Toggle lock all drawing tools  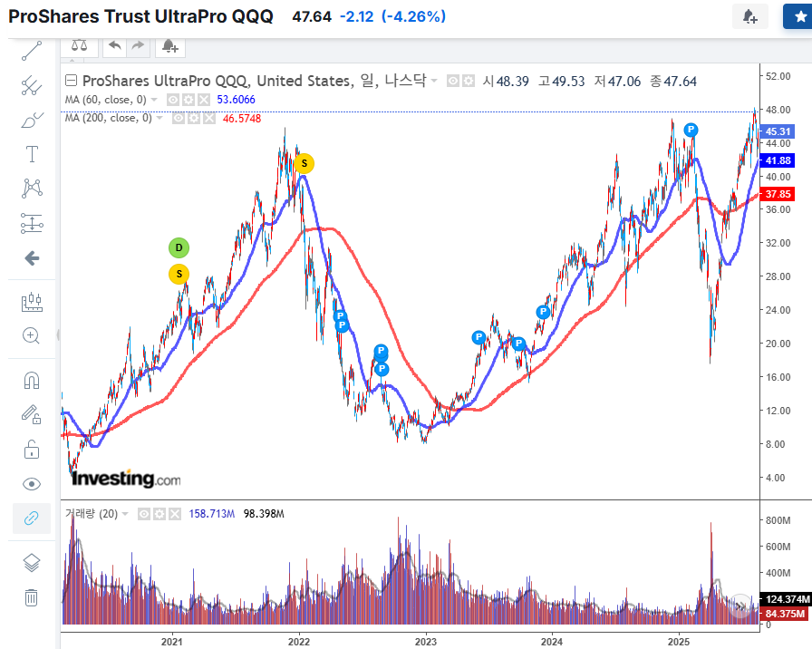(x=32, y=449)
